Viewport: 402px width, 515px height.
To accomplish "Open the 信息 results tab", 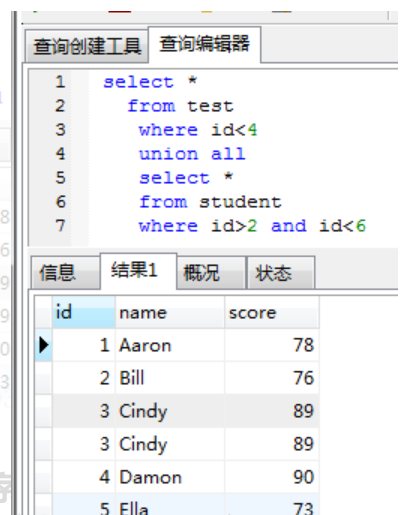I will click(x=65, y=273).
